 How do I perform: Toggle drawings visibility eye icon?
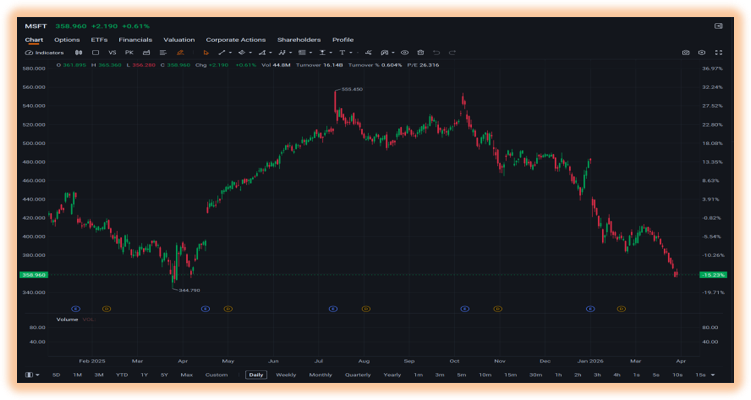tap(405, 53)
